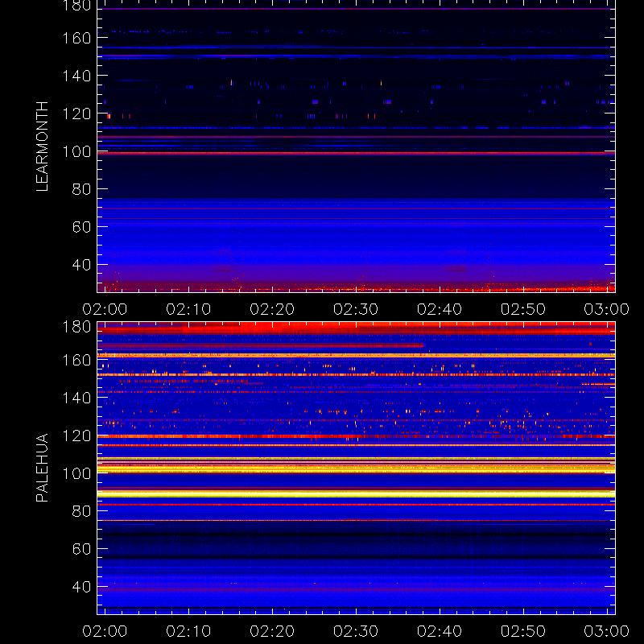Viewport: 644px width, 644px height.
Task: Click the 100 tick label on the Palehua axis
Action: click(x=76, y=473)
